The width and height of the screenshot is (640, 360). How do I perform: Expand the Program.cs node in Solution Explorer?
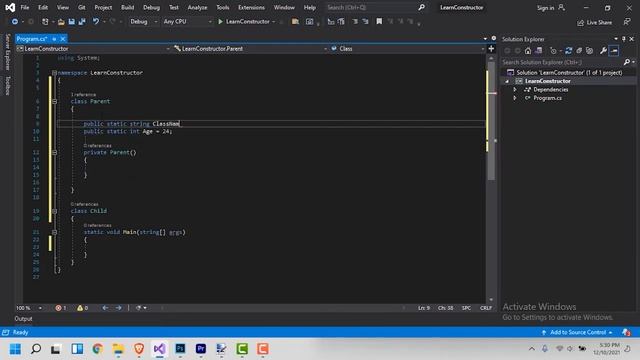click(515, 98)
